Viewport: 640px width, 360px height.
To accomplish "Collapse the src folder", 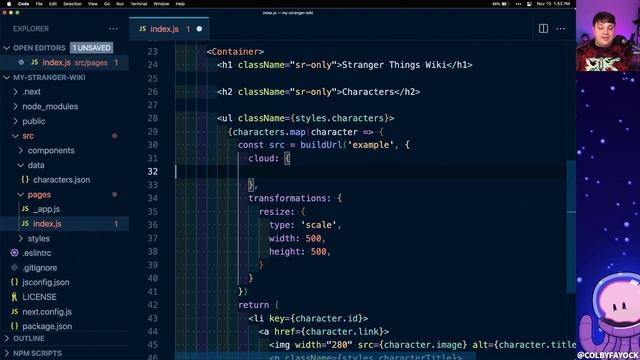I will [x=16, y=136].
